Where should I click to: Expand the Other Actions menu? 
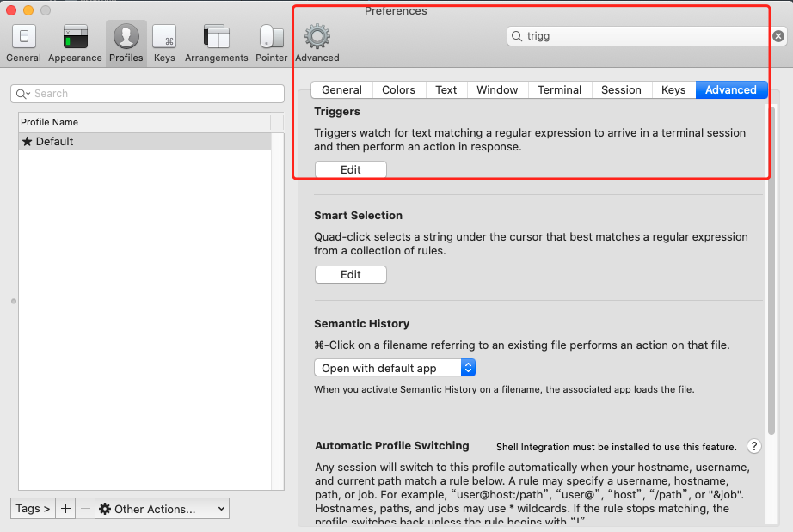(162, 509)
